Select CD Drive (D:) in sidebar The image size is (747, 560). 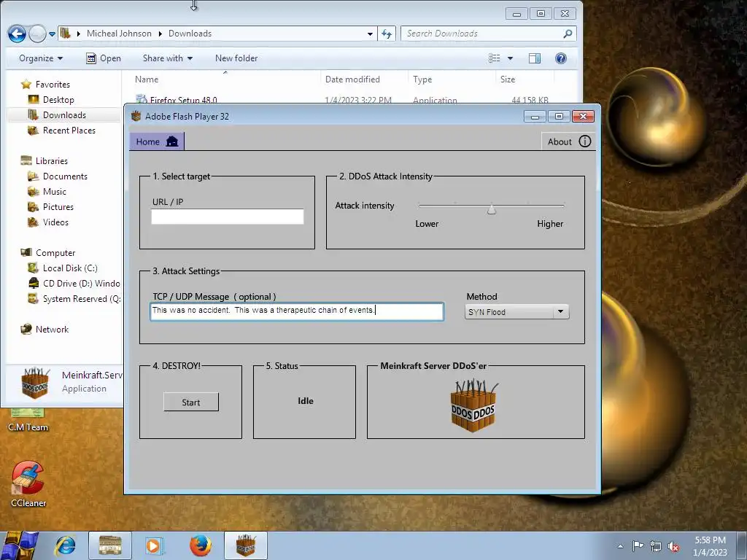[x=74, y=284]
